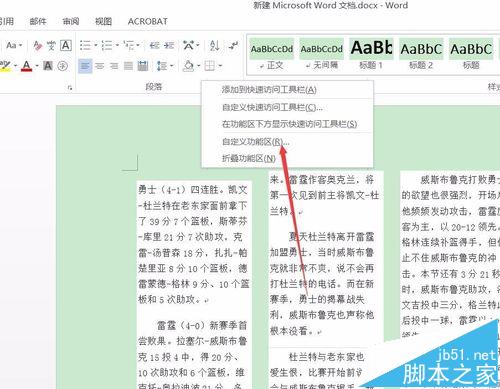Click the Character Border icon
Screen dimensions: 500x389
[66, 45]
